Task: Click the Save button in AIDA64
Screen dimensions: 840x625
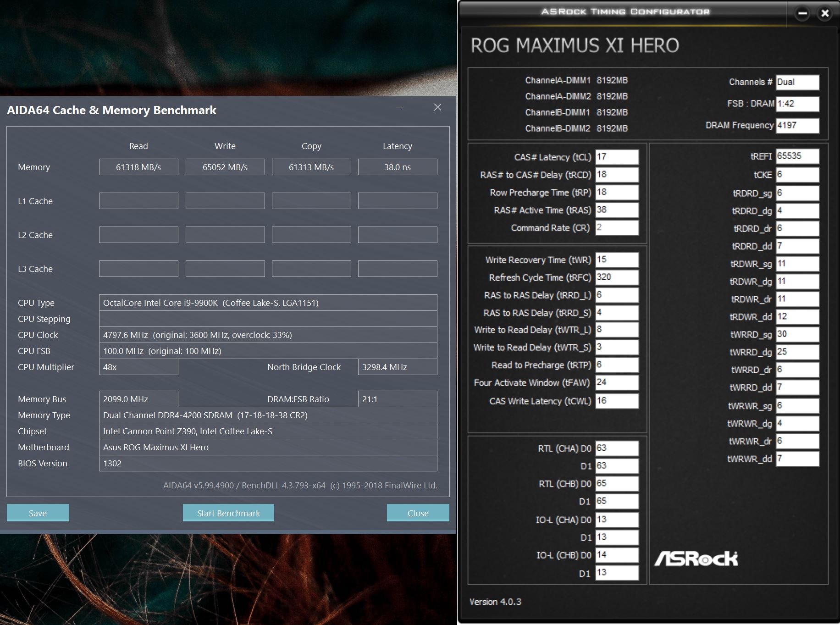Action: pos(38,513)
